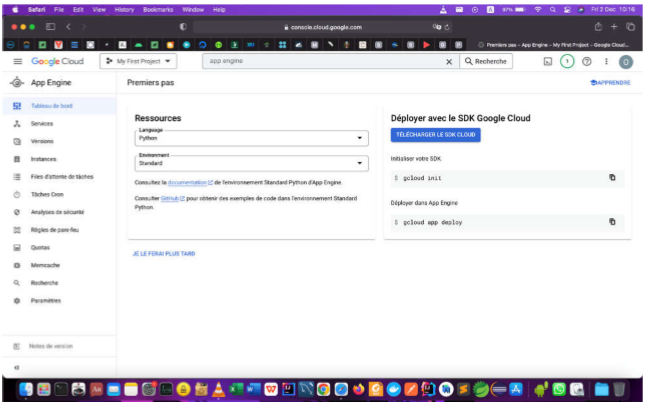Expand the Environment Standard dropdown
The height and width of the screenshot is (402, 647).
(251, 163)
